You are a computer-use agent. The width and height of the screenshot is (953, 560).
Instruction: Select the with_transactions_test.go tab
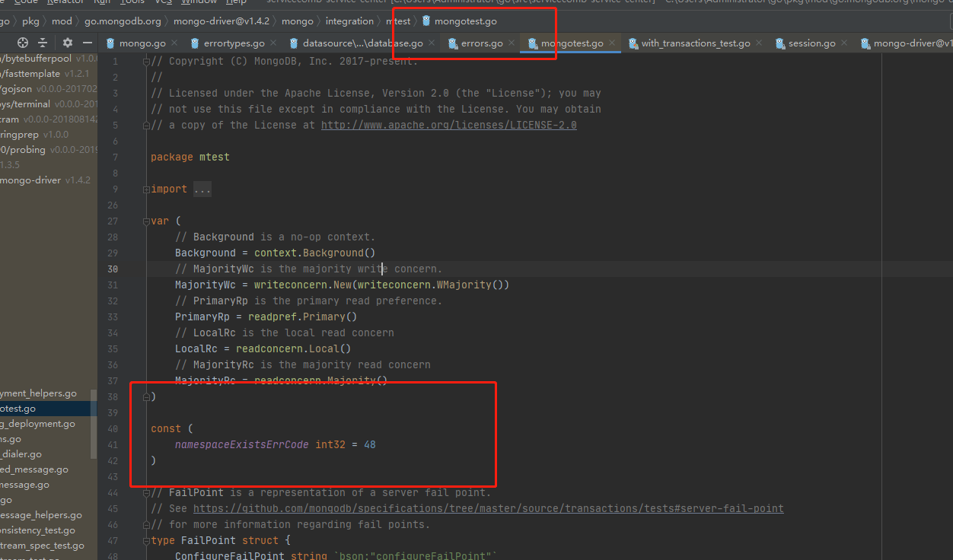click(x=695, y=43)
